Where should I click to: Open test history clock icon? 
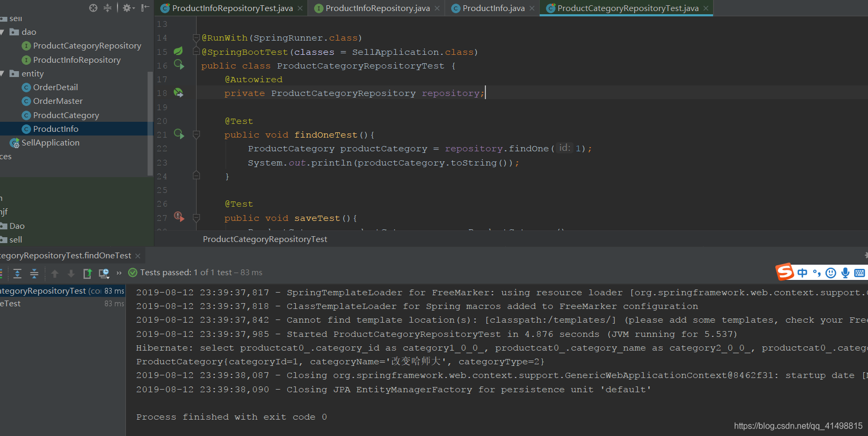click(x=104, y=273)
